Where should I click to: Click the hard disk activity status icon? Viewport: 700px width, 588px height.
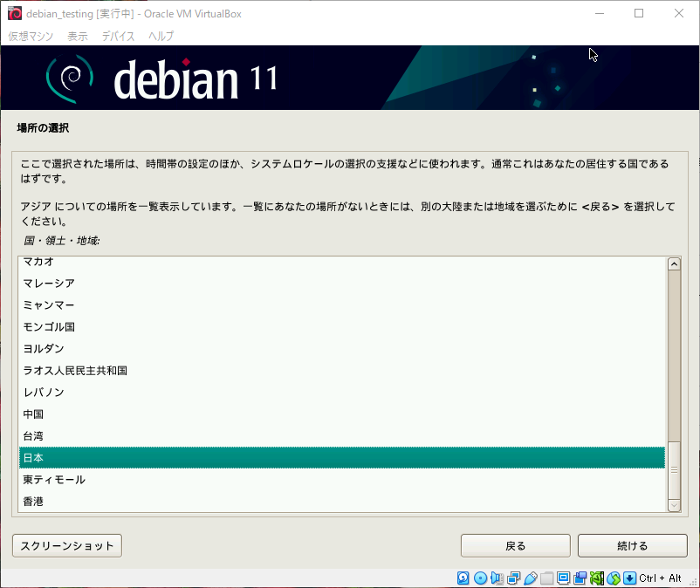(463, 578)
